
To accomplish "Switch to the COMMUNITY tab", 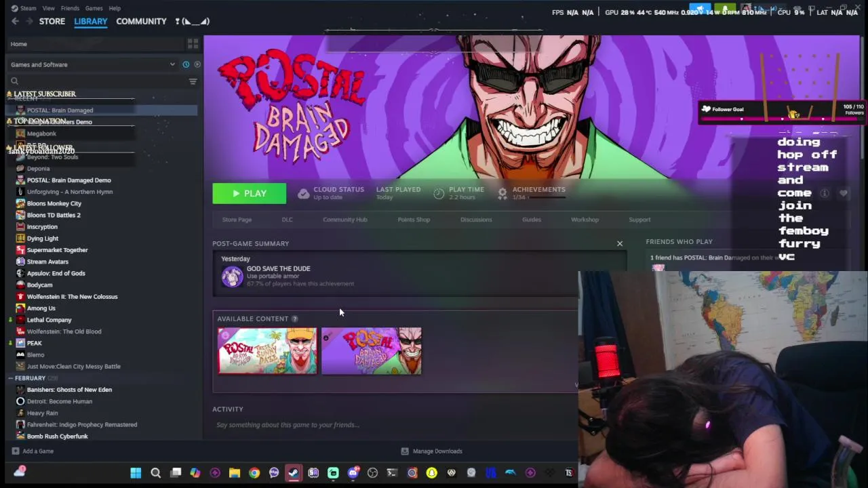I will click(x=141, y=21).
